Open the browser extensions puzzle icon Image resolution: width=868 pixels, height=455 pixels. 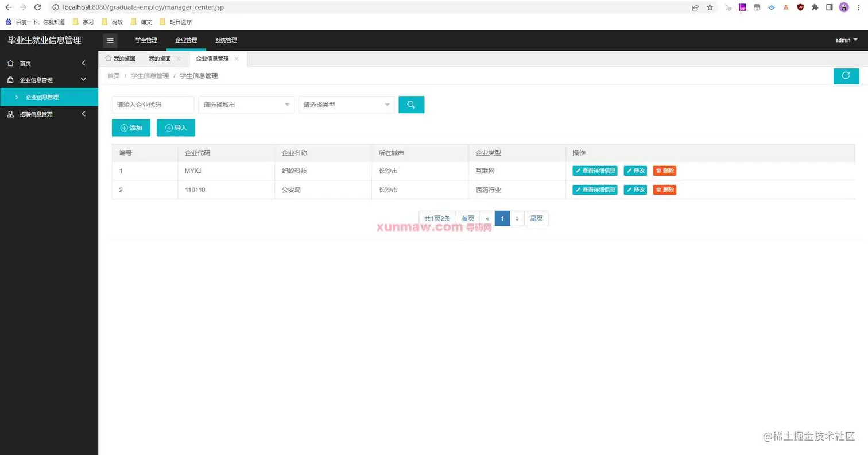click(x=815, y=7)
